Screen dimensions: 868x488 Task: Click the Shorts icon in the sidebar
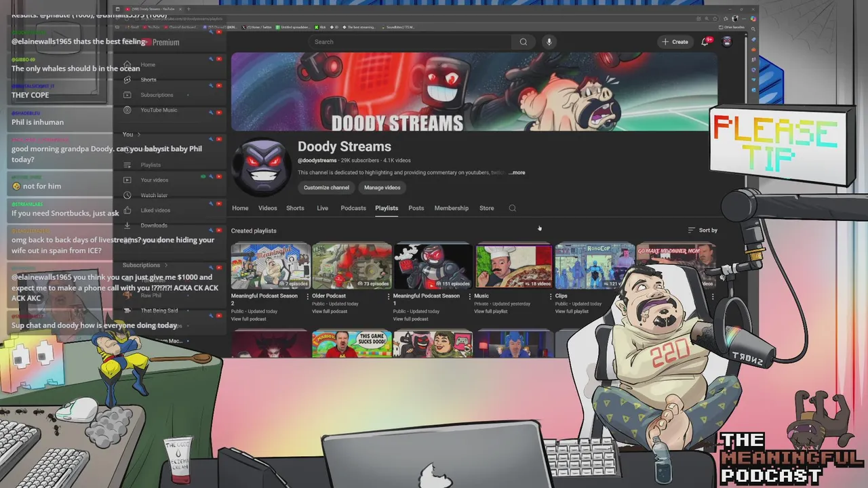[x=127, y=79]
